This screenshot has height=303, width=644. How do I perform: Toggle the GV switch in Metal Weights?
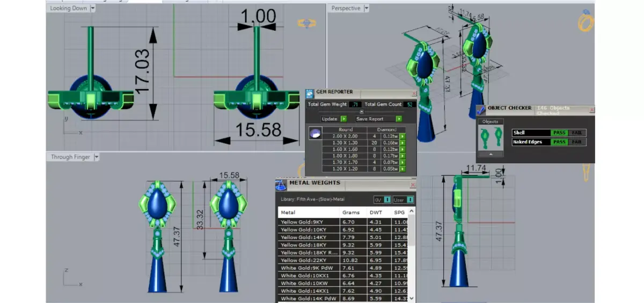pos(382,200)
